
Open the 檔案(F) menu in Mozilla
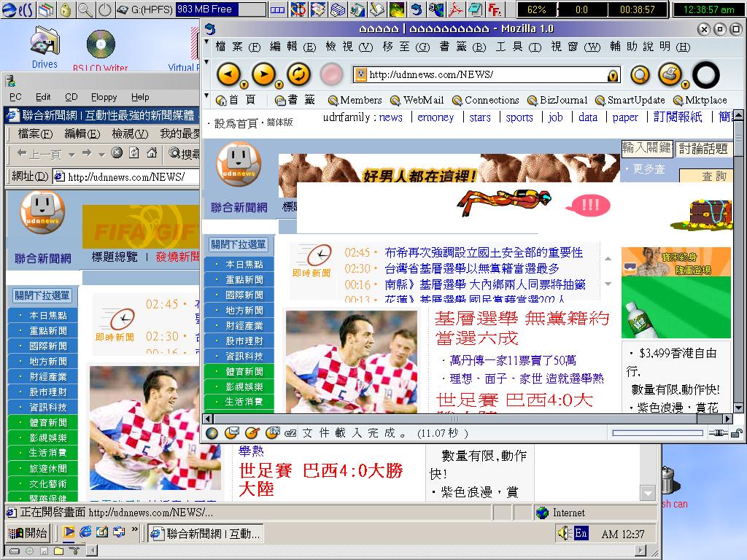[239, 47]
